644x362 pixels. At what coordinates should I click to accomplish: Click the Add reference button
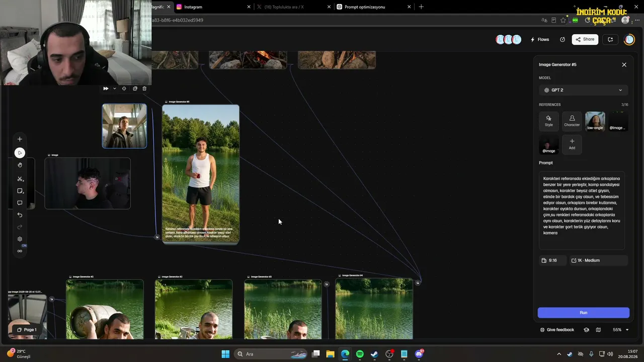tap(572, 144)
